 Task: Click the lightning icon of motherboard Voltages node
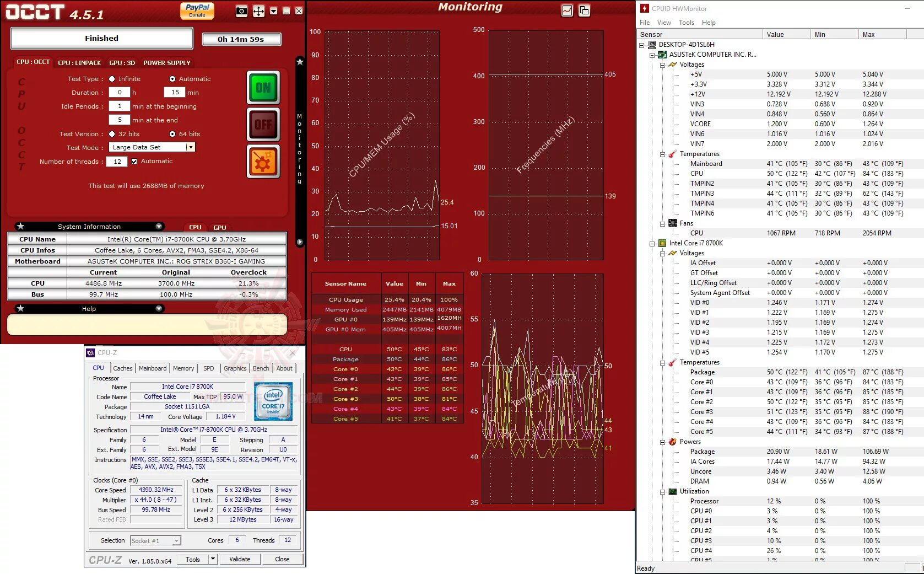tap(673, 65)
